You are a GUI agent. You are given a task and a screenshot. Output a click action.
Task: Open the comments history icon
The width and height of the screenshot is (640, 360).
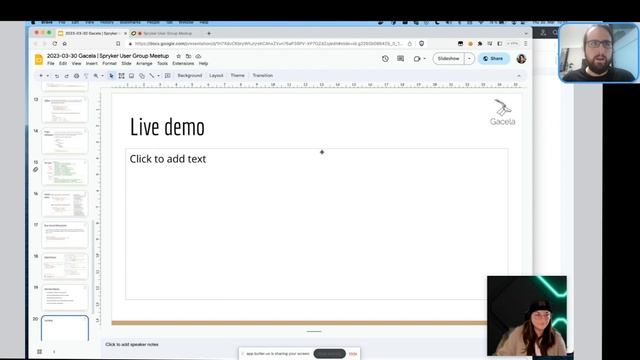coord(400,59)
